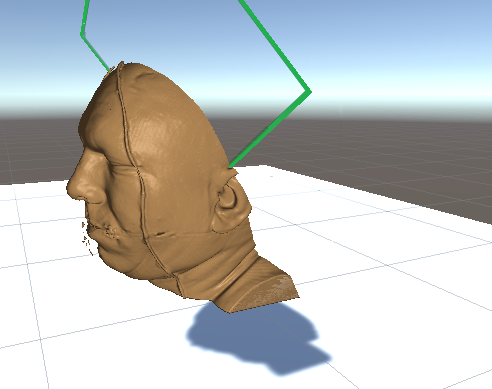
Task: Select the brown 3D head model
Action: (167, 187)
